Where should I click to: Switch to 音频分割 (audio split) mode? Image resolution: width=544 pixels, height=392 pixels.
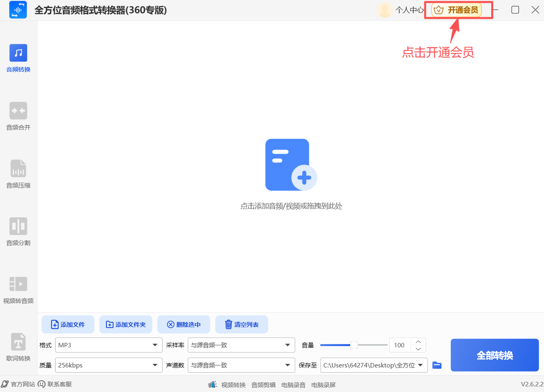pos(18,231)
